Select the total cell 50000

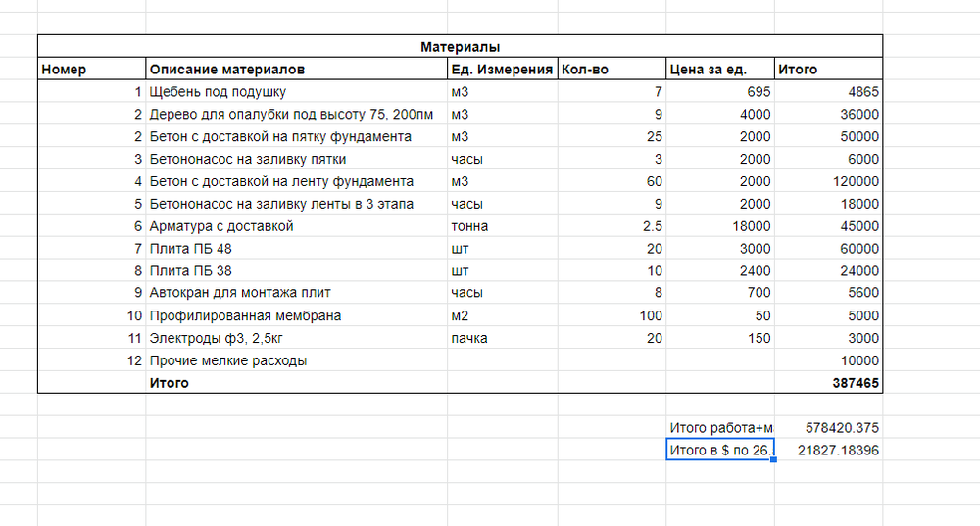[829, 136]
